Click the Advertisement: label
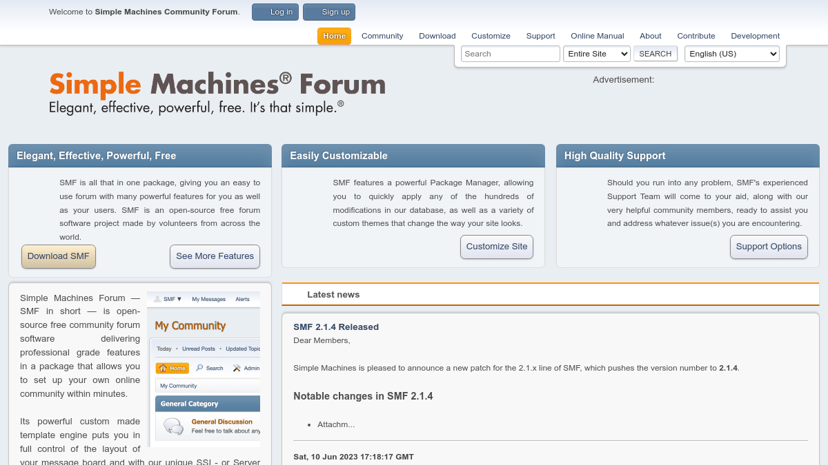The width and height of the screenshot is (828, 465). [x=623, y=80]
